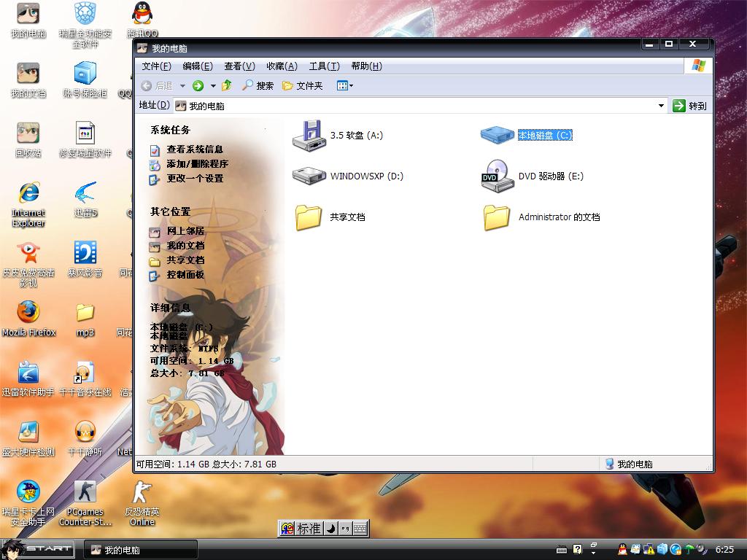The width and height of the screenshot is (747, 560).
Task: Go to 我的文档 under 其它位置
Action: click(185, 246)
